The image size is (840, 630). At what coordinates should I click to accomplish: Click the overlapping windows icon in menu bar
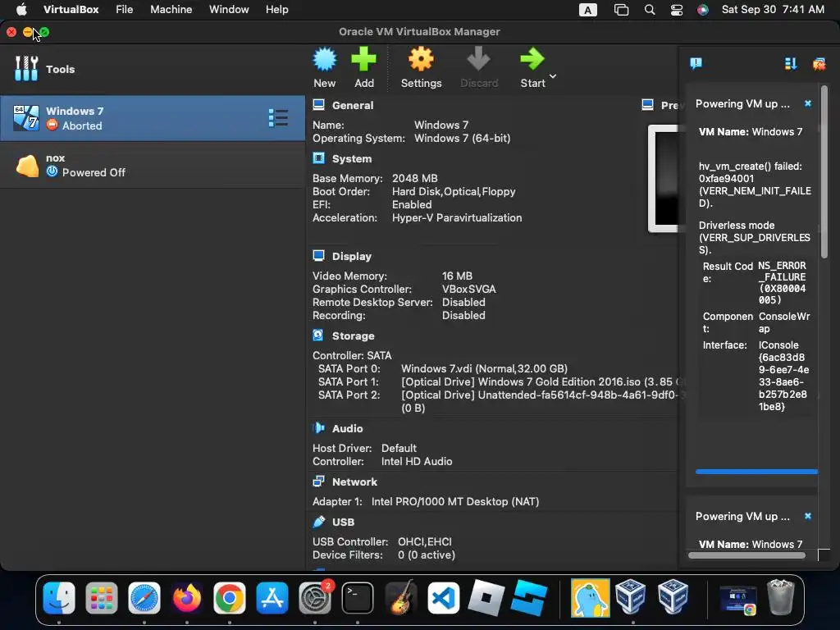[x=621, y=10]
